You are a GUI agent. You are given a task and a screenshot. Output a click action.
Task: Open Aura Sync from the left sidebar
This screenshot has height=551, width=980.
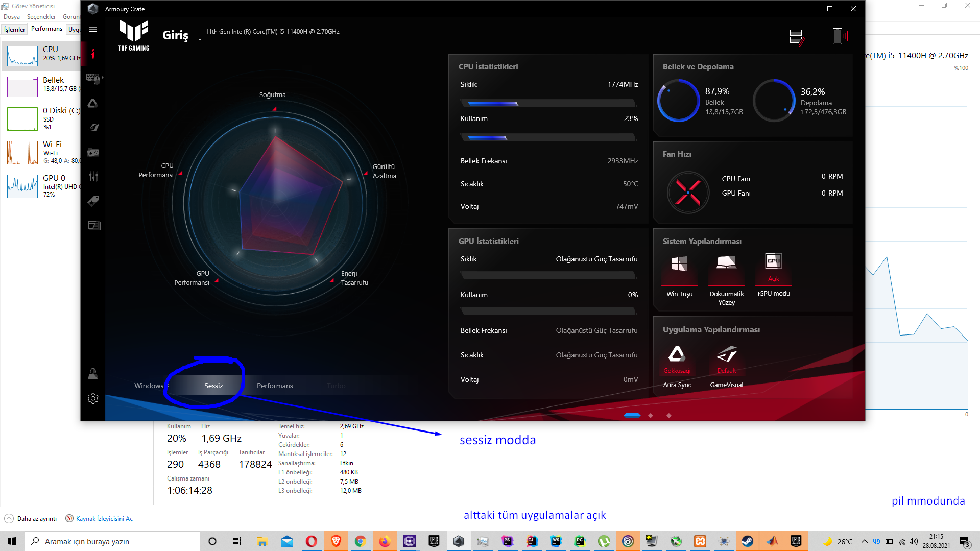coord(93,103)
